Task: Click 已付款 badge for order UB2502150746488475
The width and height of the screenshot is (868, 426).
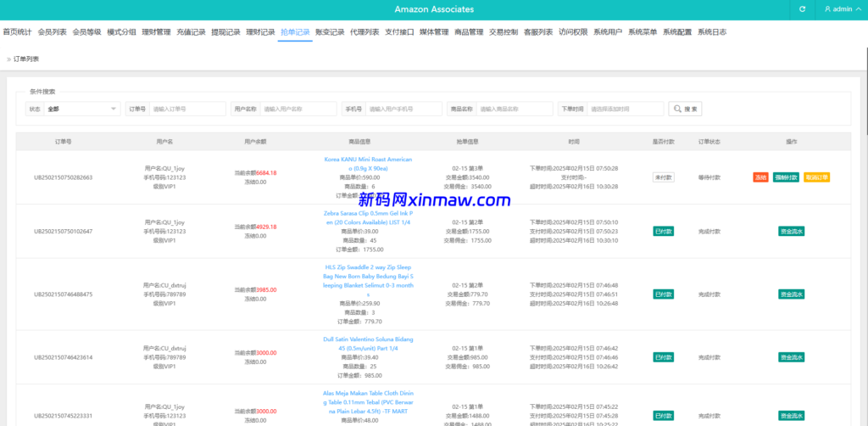Action: point(663,294)
